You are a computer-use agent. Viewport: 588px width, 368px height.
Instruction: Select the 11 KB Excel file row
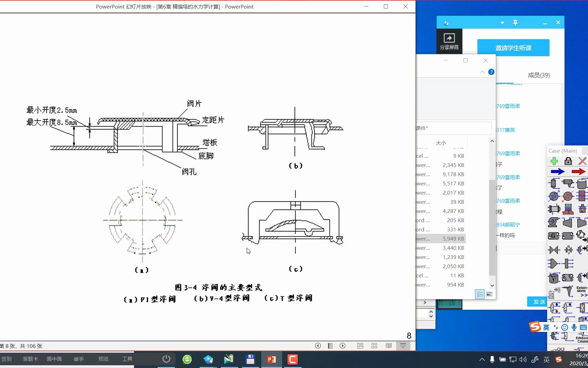tap(440, 275)
